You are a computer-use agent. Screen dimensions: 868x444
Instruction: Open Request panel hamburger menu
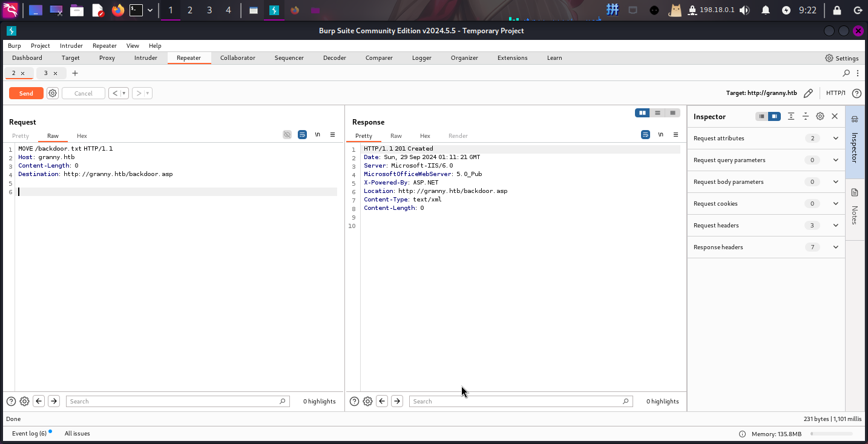tap(332, 135)
